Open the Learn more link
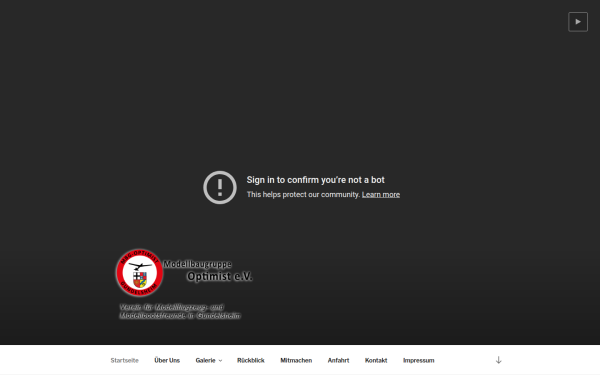This screenshot has height=375, width=600. [381, 195]
